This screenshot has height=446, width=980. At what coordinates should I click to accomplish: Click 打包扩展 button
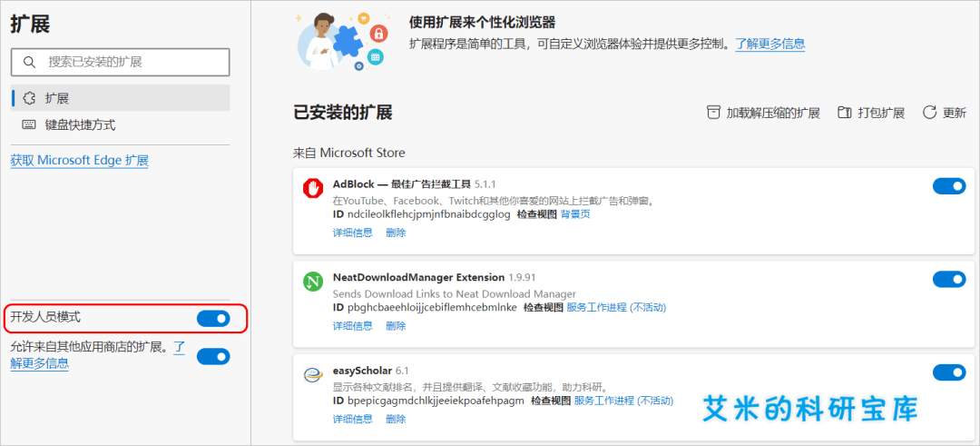pyautogui.click(x=871, y=113)
